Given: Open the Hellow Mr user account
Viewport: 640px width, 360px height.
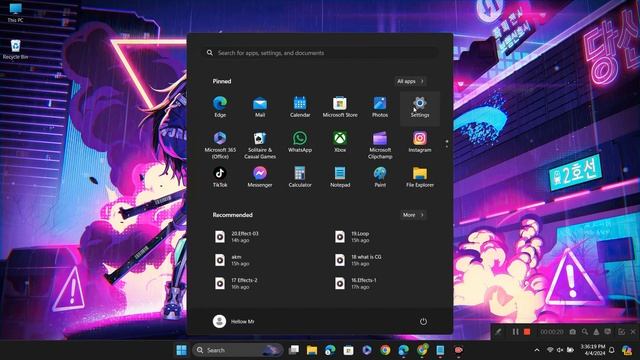Looking at the screenshot, I should pyautogui.click(x=233, y=322).
